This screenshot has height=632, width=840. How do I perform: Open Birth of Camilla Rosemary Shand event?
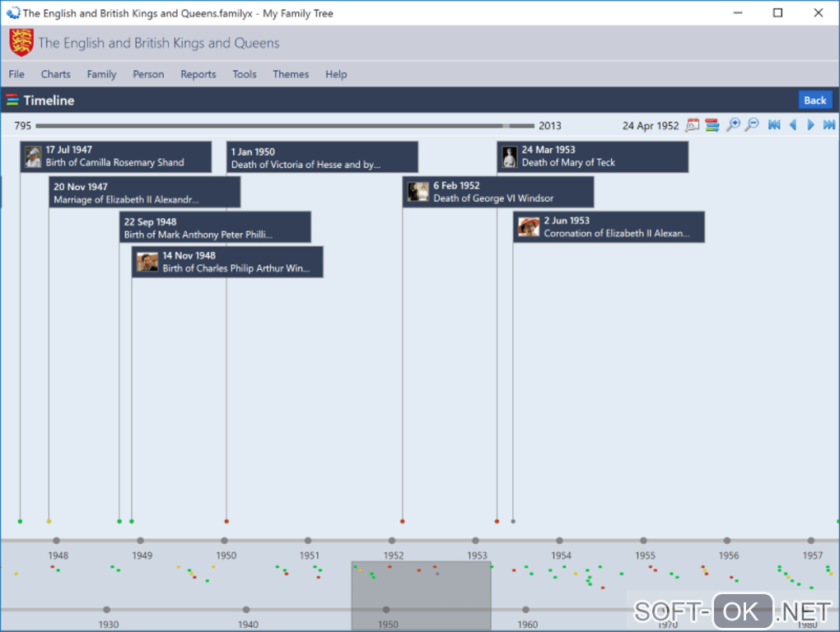pos(116,157)
